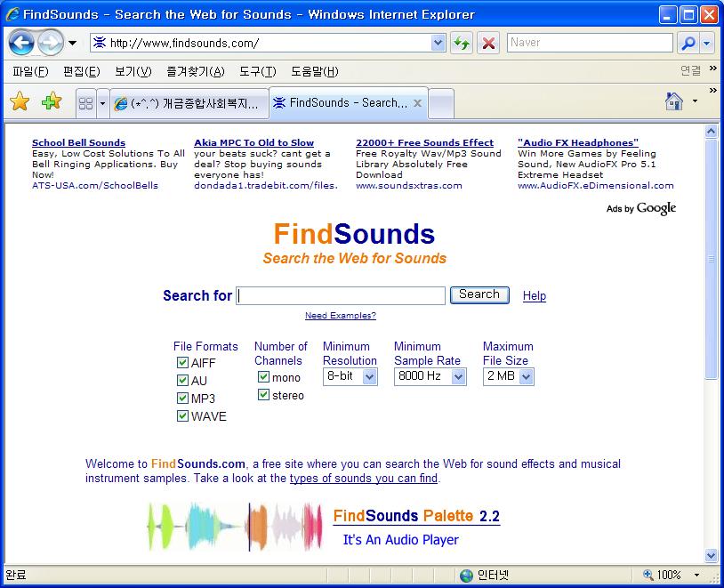Open the Need Examples? link

(341, 316)
